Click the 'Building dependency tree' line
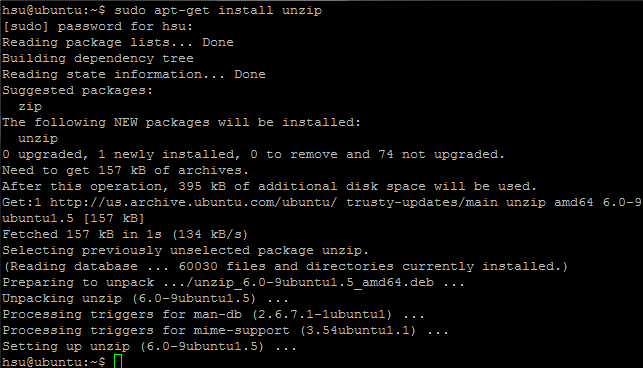Screen dimensions: 643x368 (98, 58)
